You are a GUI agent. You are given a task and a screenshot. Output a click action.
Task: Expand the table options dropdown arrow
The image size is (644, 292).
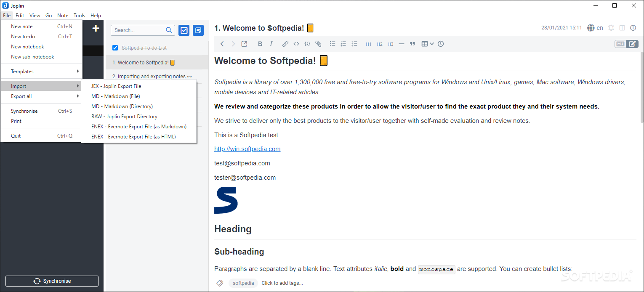tap(432, 44)
